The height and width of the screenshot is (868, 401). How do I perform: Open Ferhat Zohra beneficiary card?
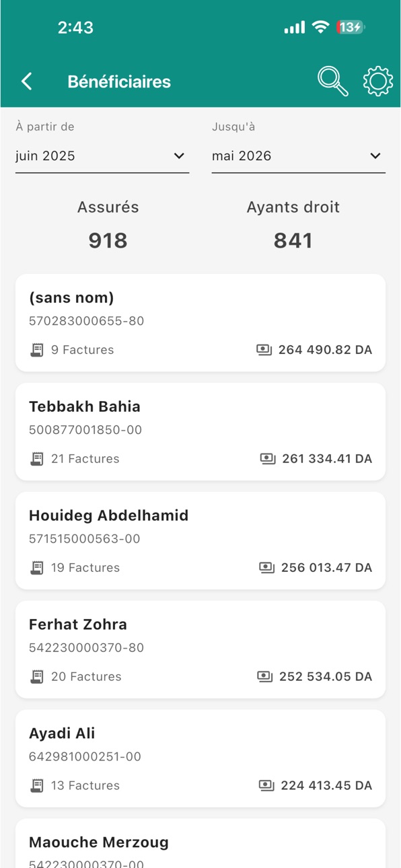click(200, 649)
